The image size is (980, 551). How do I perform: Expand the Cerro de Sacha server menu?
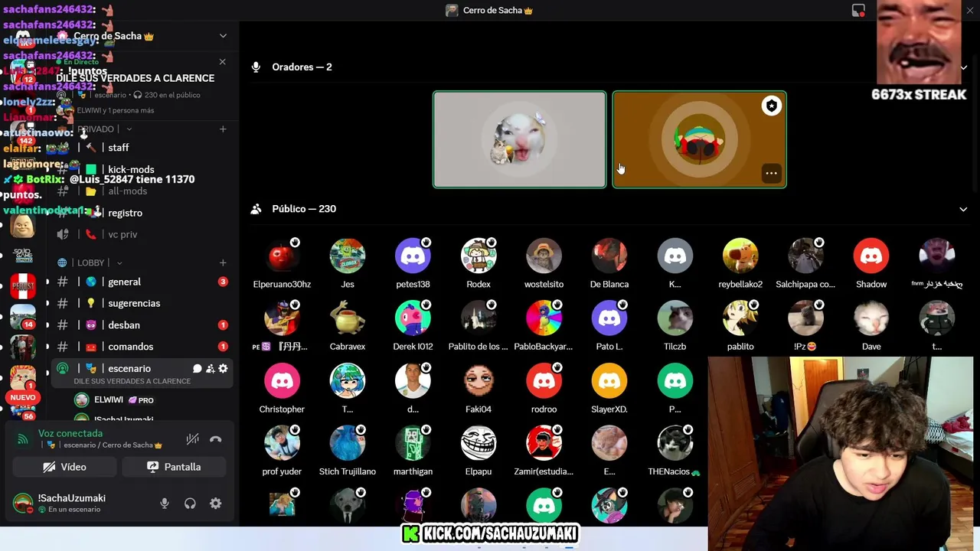[x=223, y=36]
